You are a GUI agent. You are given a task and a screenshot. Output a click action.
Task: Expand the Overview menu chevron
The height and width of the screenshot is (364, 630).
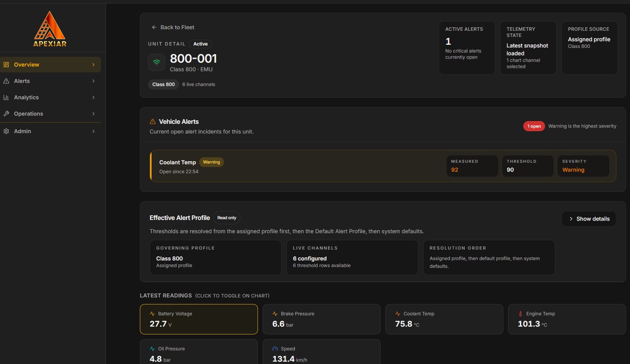[x=94, y=65]
